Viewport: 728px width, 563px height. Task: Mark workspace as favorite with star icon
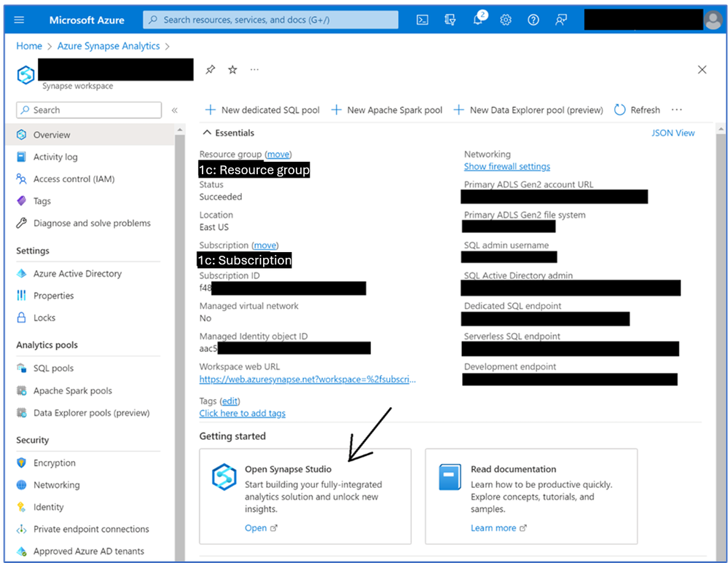pyautogui.click(x=232, y=70)
